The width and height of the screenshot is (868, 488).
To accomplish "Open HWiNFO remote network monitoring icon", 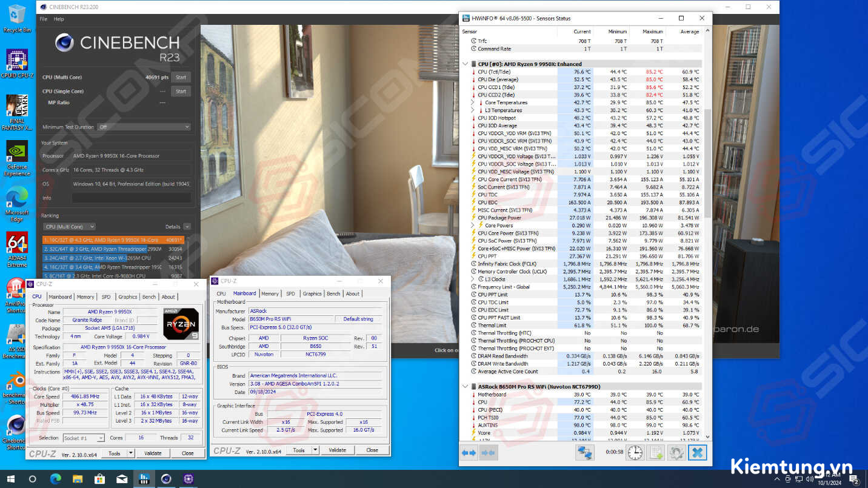I will point(584,452).
